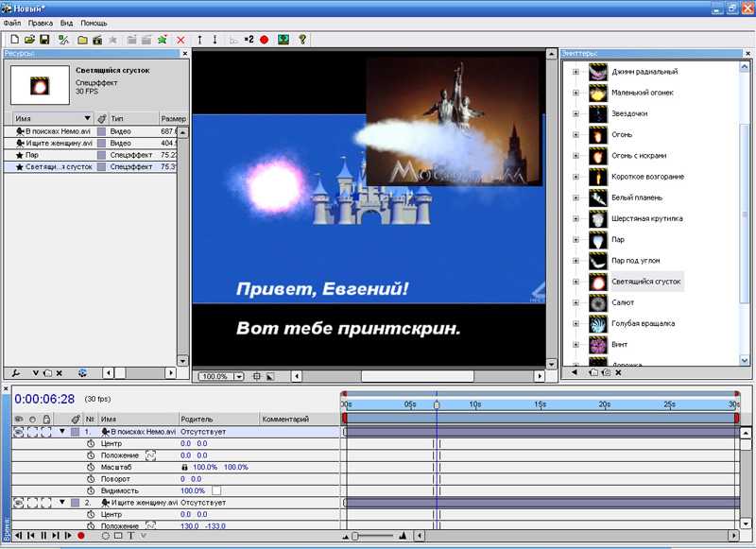Play the timeline with the play button

(x=68, y=536)
